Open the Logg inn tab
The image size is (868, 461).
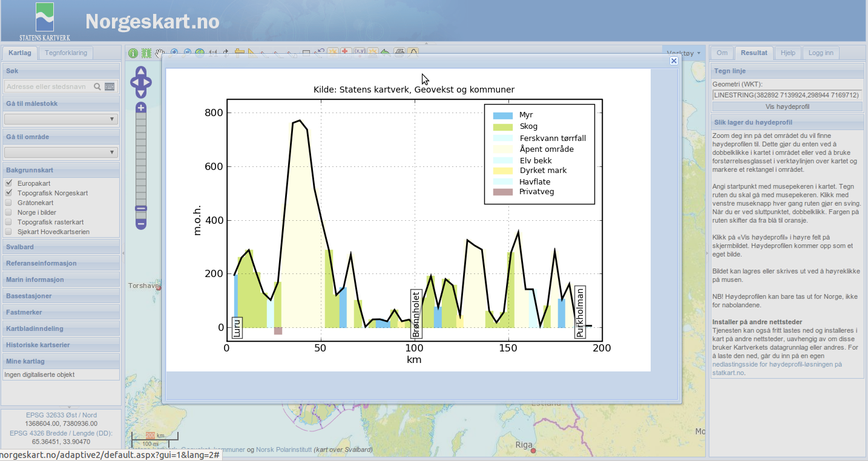(821, 53)
